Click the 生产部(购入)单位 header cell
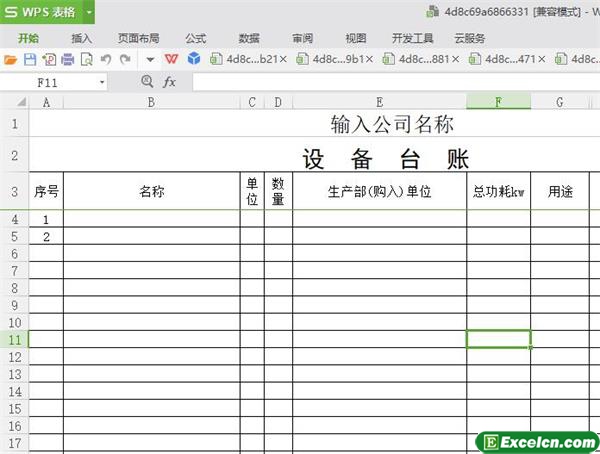 coord(379,191)
